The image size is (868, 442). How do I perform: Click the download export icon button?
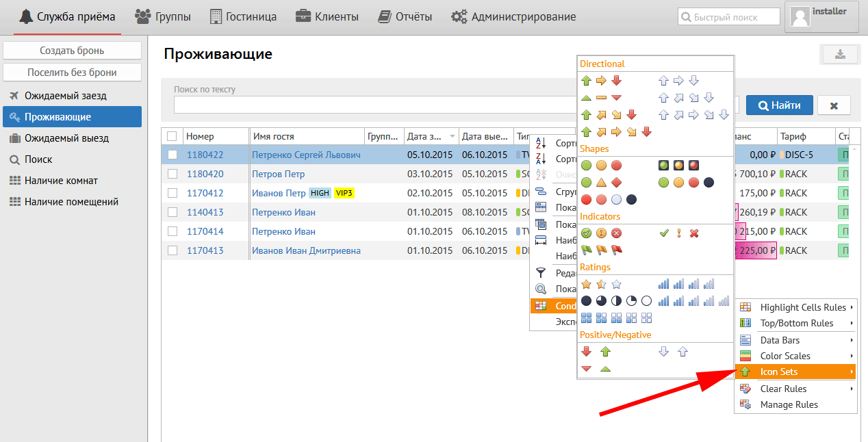coord(839,55)
